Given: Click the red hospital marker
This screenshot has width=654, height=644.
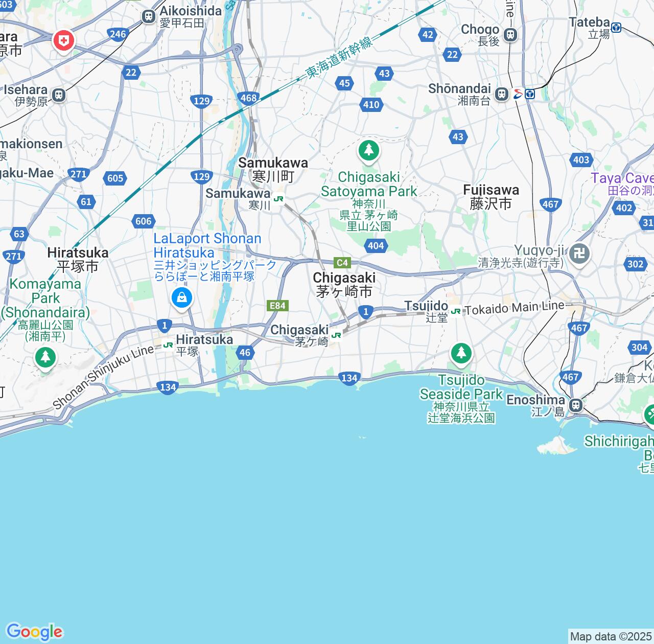Looking at the screenshot, I should tap(64, 41).
